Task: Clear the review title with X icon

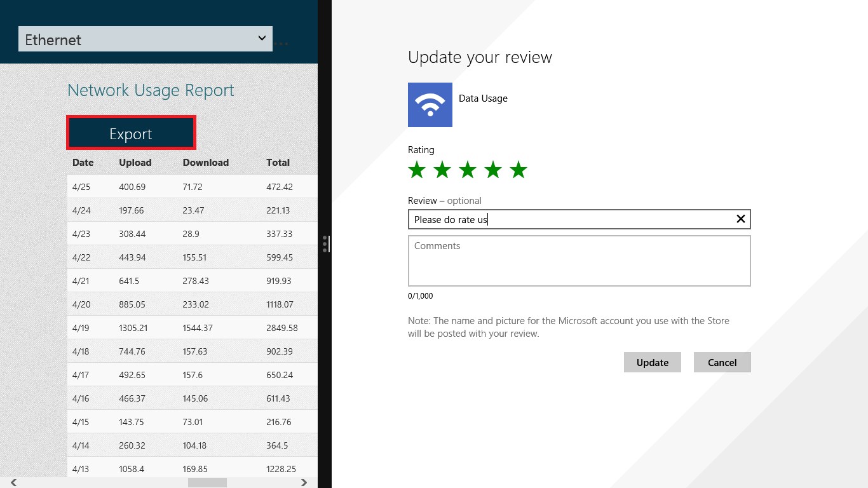Action: pos(740,219)
